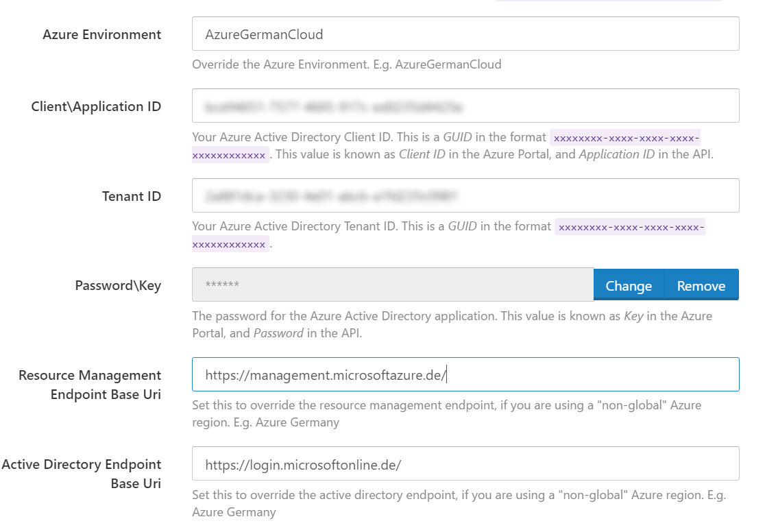
Task: Focus the Resource Management Endpoint Base Uri field
Action: 466,374
